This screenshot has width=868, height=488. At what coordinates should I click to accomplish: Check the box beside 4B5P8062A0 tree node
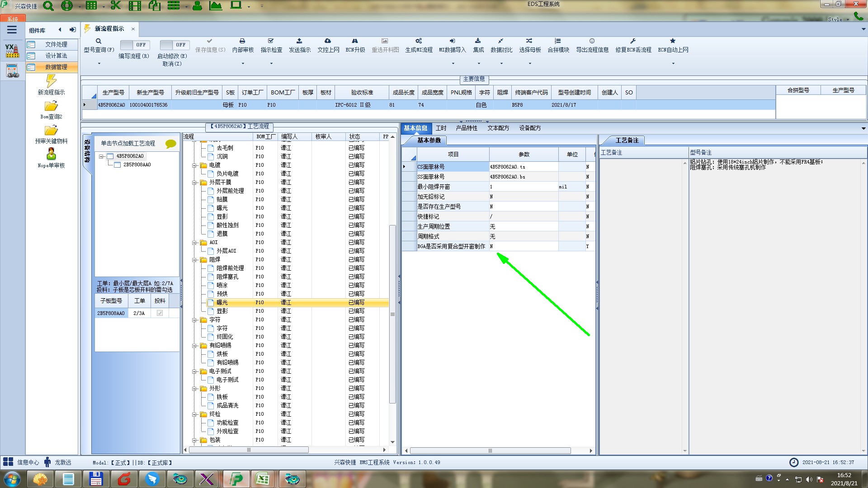coord(110,156)
